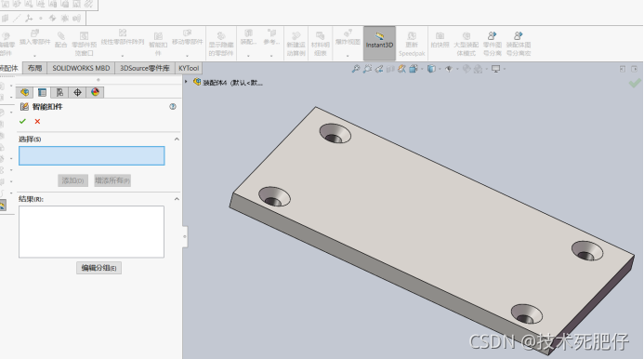Open Apply Scene dropdown arrow
This screenshot has width=644, height=359.
click(x=486, y=69)
